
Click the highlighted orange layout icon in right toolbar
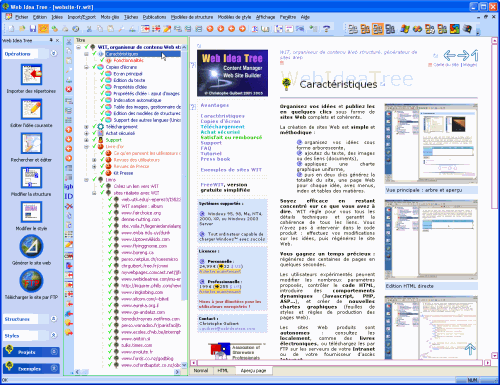pos(378,29)
